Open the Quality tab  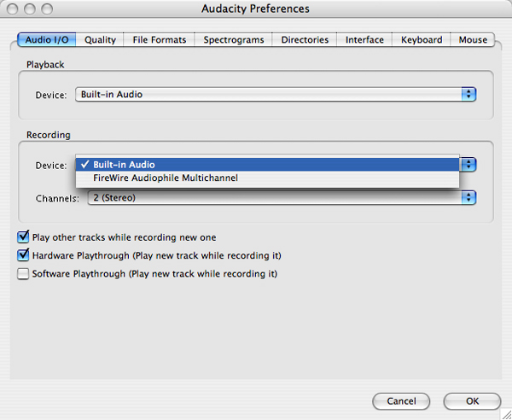[100, 40]
